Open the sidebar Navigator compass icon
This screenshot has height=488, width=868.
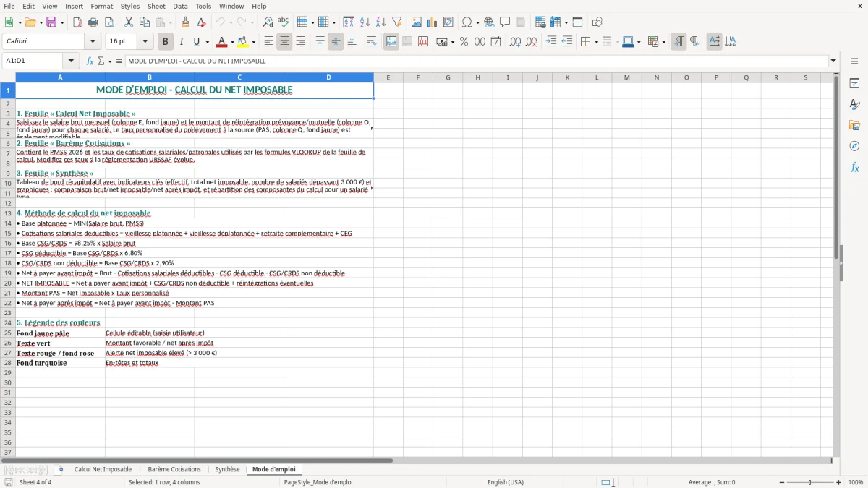854,146
